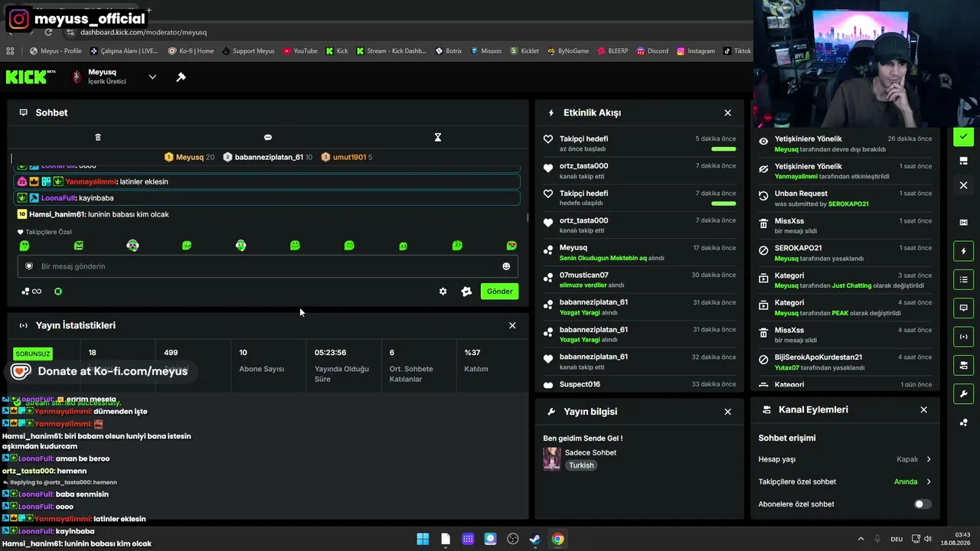Click the X icon in the right sidebar
The width and height of the screenshot is (980, 551).
click(963, 185)
